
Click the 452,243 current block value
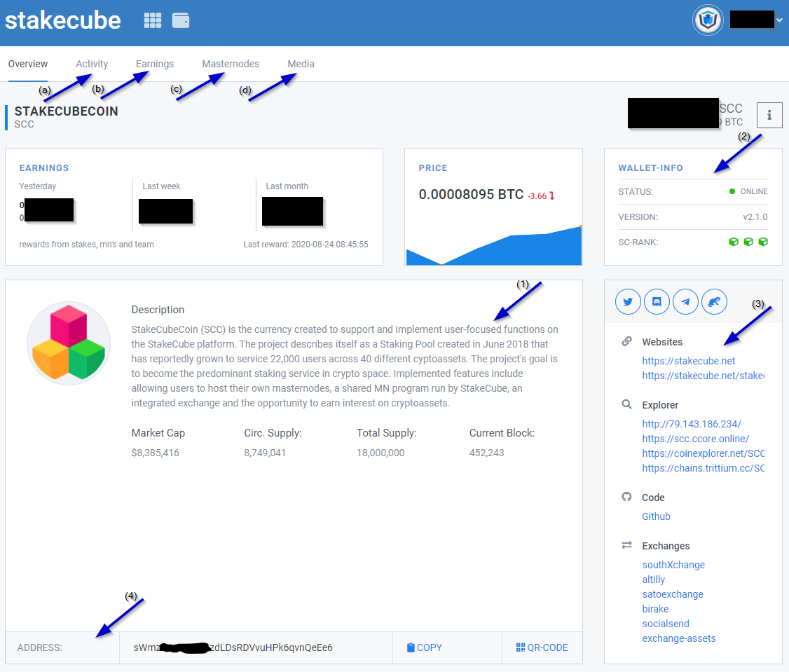pyautogui.click(x=486, y=453)
